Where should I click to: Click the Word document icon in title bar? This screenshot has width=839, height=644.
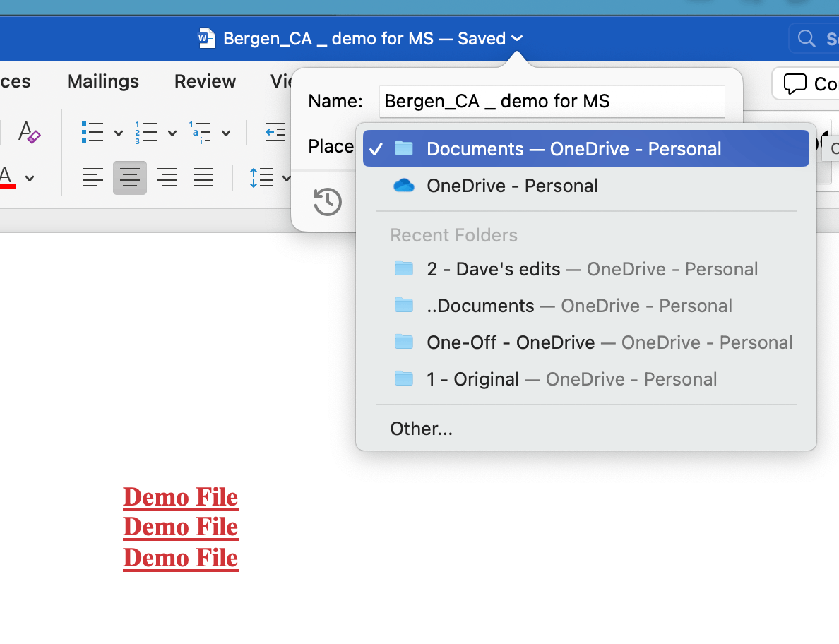pos(206,39)
